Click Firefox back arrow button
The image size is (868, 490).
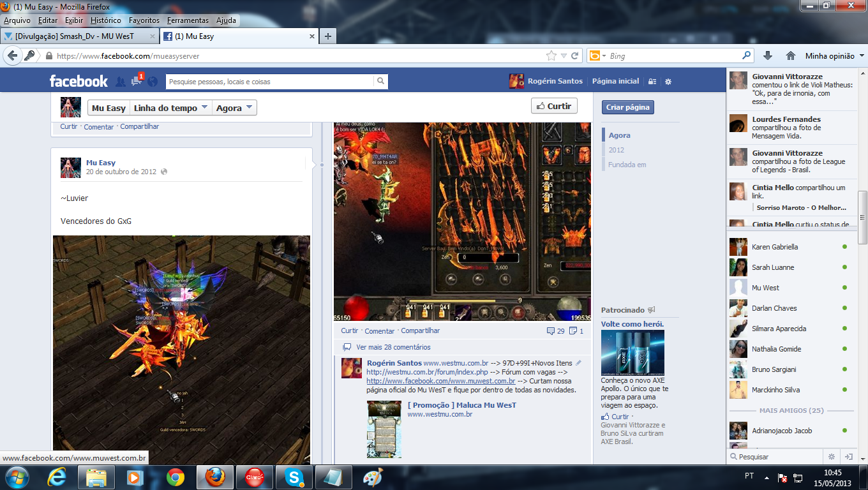(x=12, y=56)
